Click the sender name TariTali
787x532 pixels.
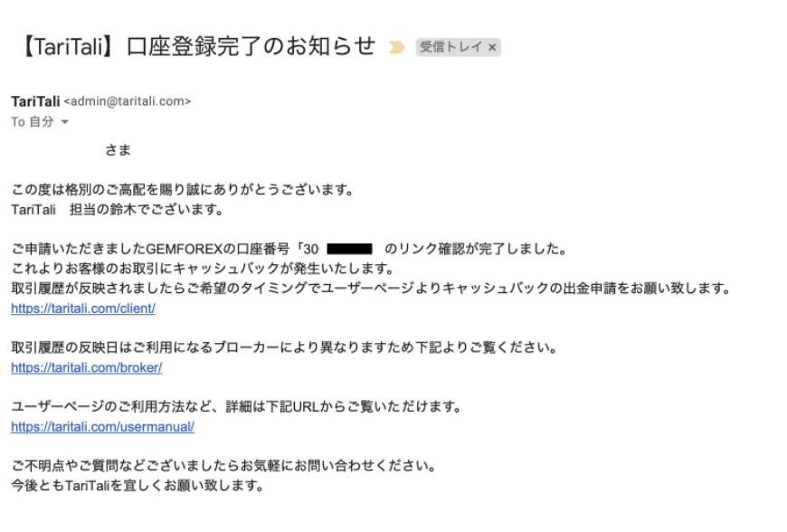pos(35,101)
